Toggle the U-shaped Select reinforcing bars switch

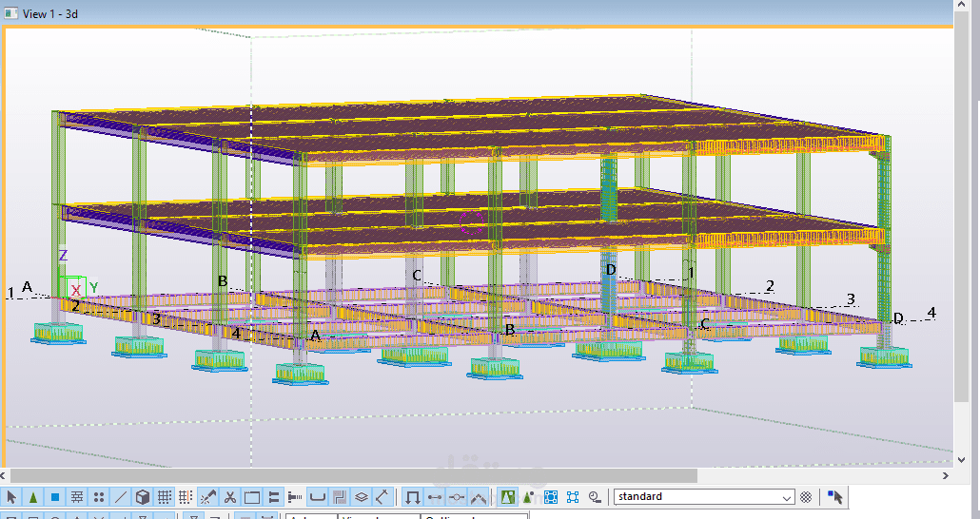(x=318, y=497)
